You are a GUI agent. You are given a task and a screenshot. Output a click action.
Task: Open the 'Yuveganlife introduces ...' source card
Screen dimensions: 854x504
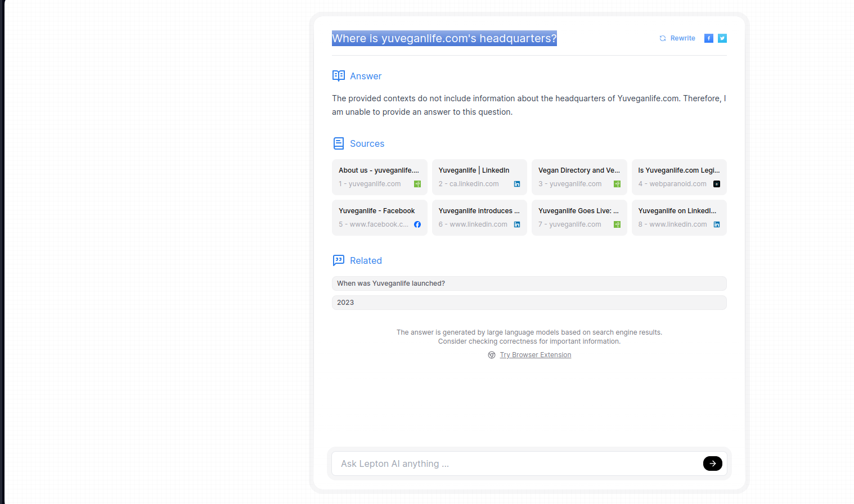pos(479,218)
